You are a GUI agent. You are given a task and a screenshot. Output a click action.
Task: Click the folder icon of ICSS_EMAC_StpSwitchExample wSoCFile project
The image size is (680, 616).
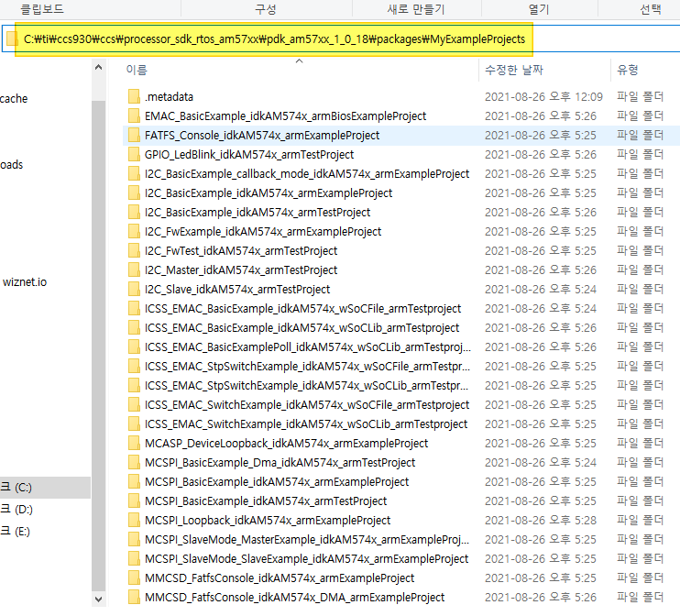point(134,366)
